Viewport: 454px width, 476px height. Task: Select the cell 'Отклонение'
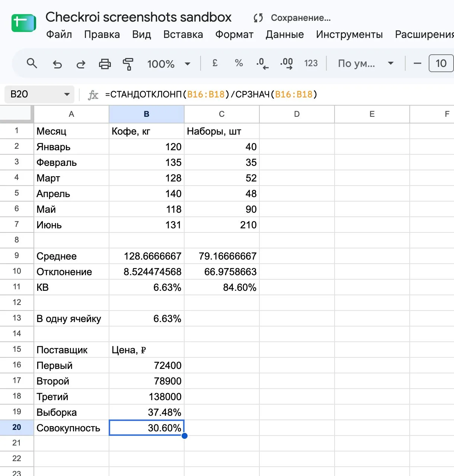pos(71,271)
